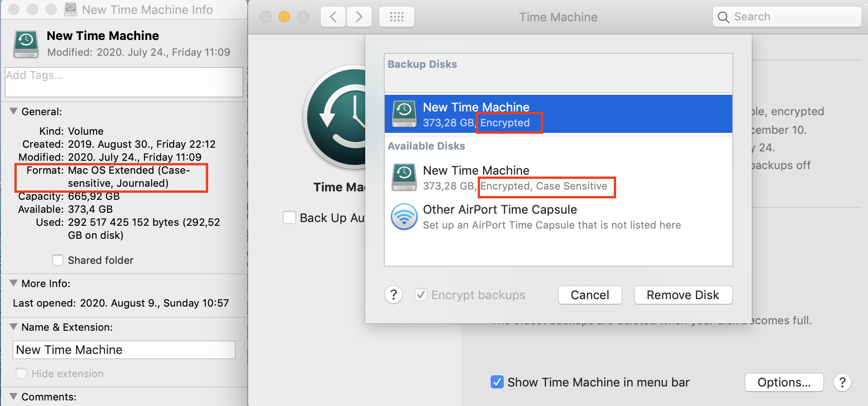Select the Case Sensitive New Time Machine disk
The image size is (868, 406).
(559, 177)
